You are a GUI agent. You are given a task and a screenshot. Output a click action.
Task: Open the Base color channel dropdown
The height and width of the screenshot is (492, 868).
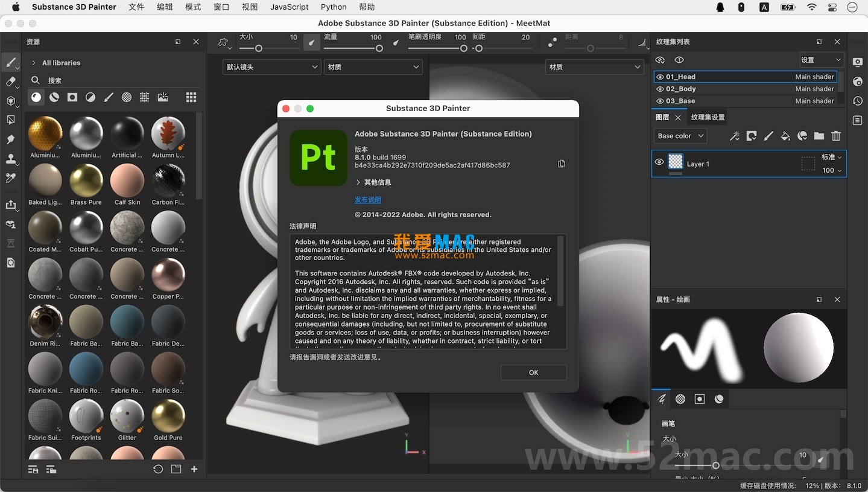click(680, 136)
